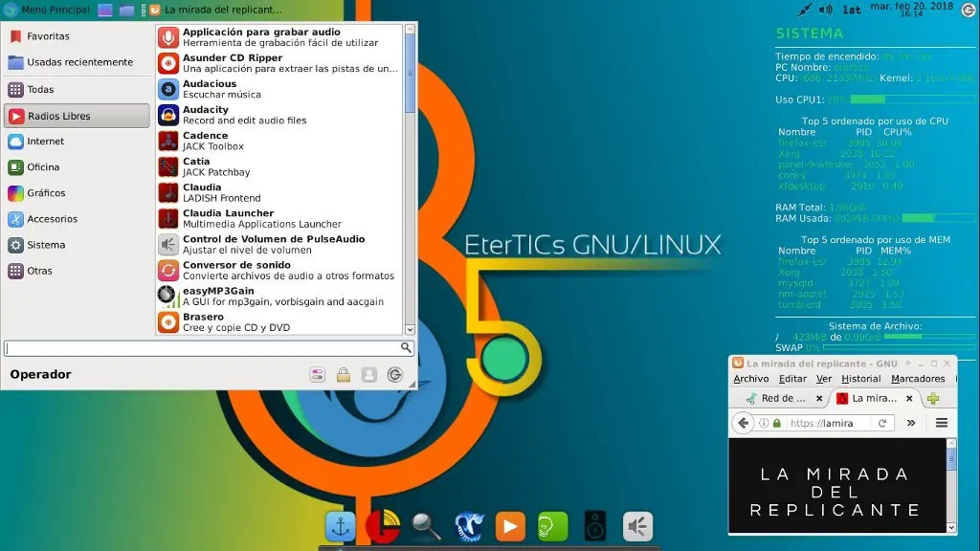Launch Asunder CD Ripper
This screenshot has height=551, width=980.
279,63
